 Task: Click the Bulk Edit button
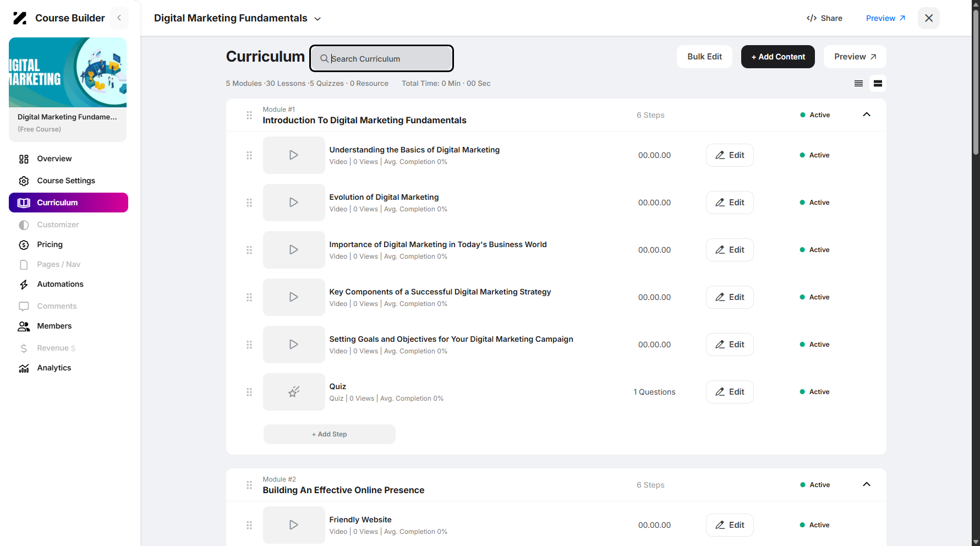(x=704, y=57)
